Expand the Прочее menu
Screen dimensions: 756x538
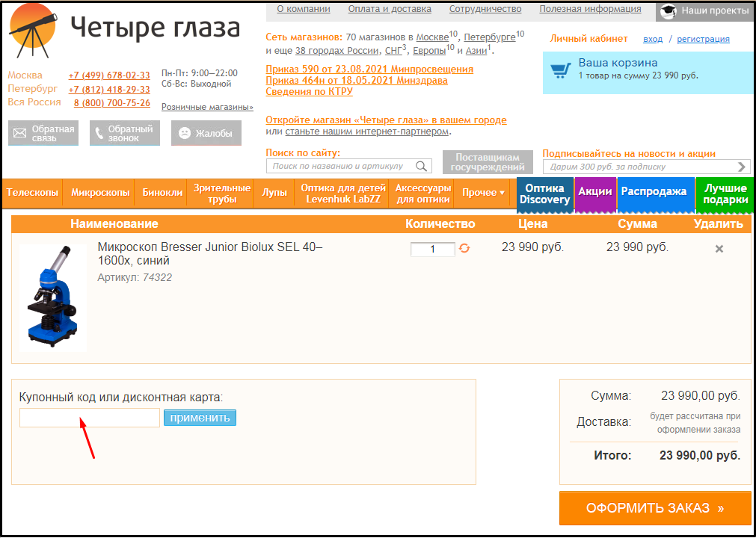click(x=484, y=193)
